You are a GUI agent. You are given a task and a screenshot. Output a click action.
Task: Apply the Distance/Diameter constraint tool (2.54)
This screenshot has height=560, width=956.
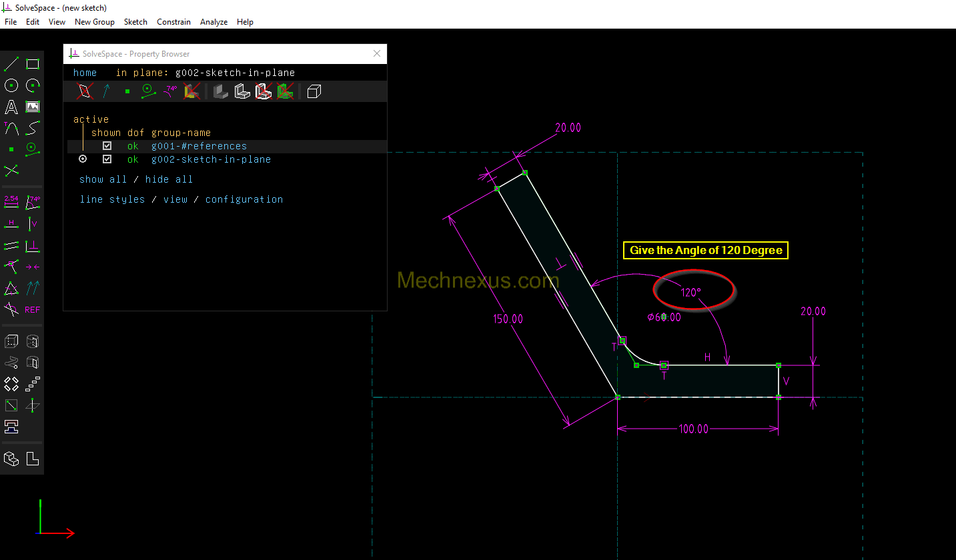(11, 201)
